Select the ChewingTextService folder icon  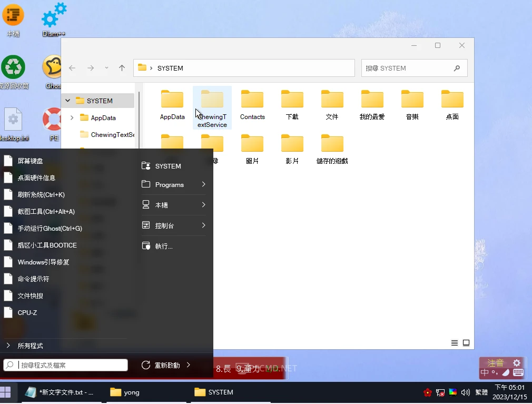click(212, 100)
